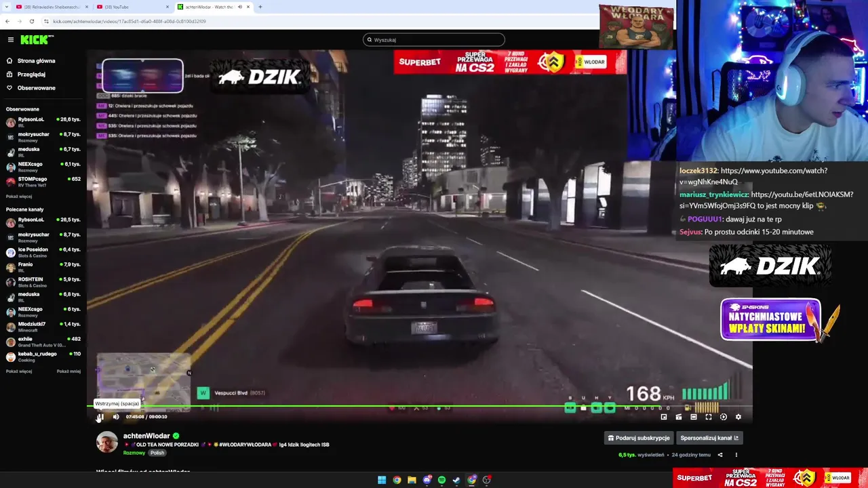Viewport: 868px width, 488px height.
Task: Click the Podaruj subskrypcje button
Action: tap(639, 438)
